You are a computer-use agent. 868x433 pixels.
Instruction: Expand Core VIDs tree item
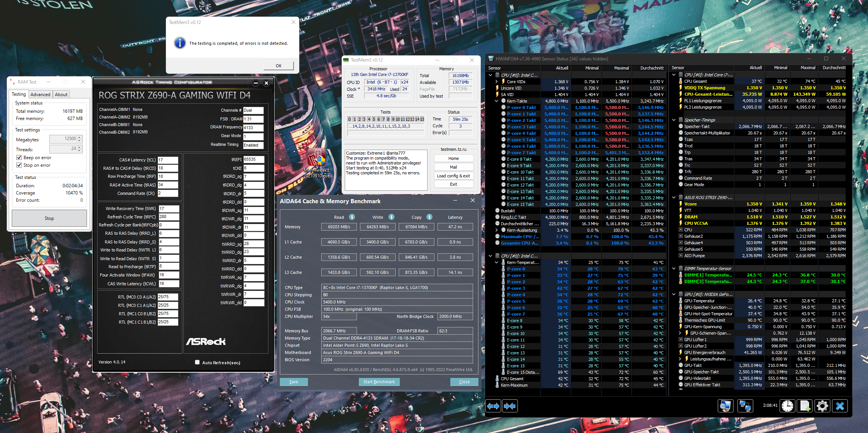(x=496, y=82)
